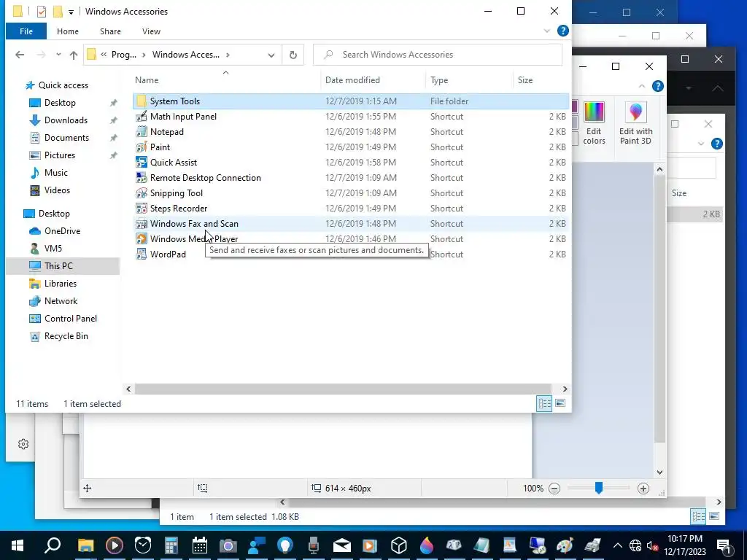Open help in Windows Accessories window

coord(562,31)
